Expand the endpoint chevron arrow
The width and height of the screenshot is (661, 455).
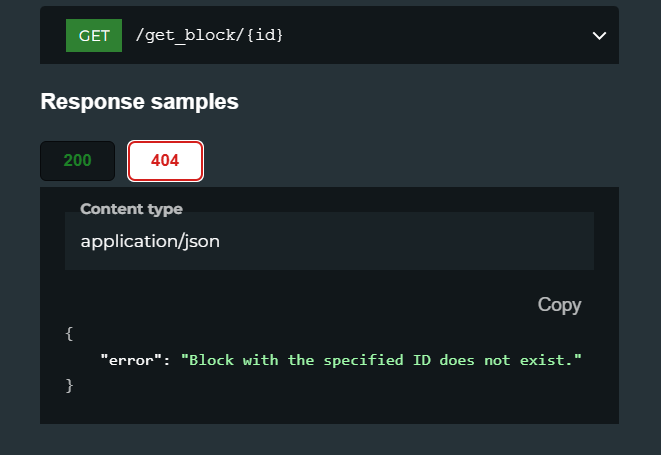point(599,36)
